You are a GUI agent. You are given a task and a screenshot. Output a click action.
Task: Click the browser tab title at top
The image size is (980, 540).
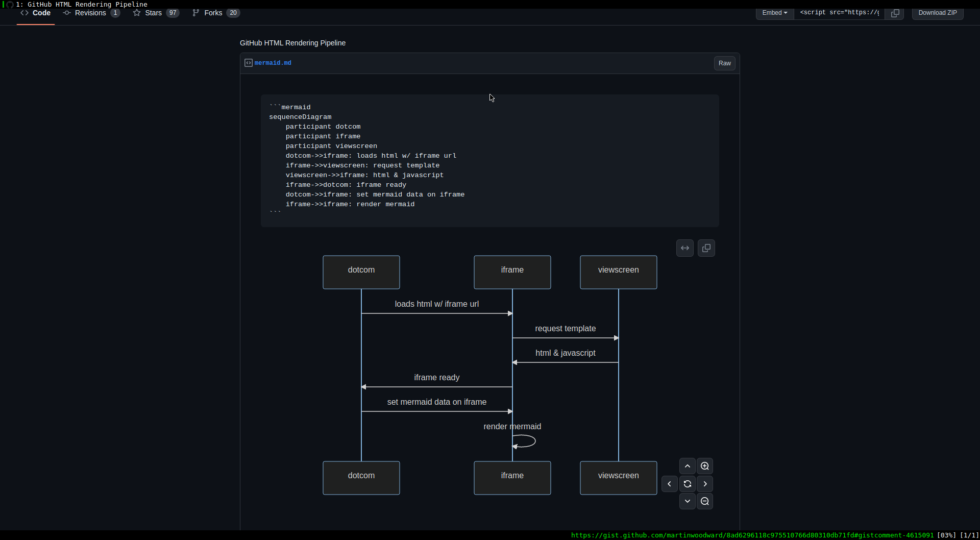[x=82, y=4]
